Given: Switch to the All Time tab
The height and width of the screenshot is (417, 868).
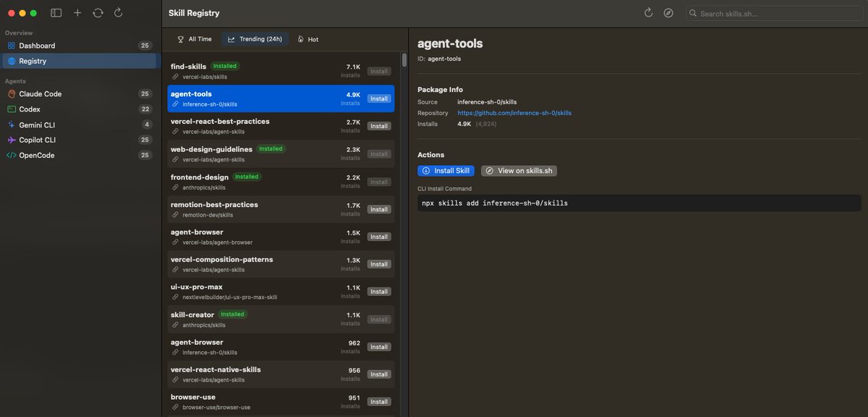Looking at the screenshot, I should (195, 39).
